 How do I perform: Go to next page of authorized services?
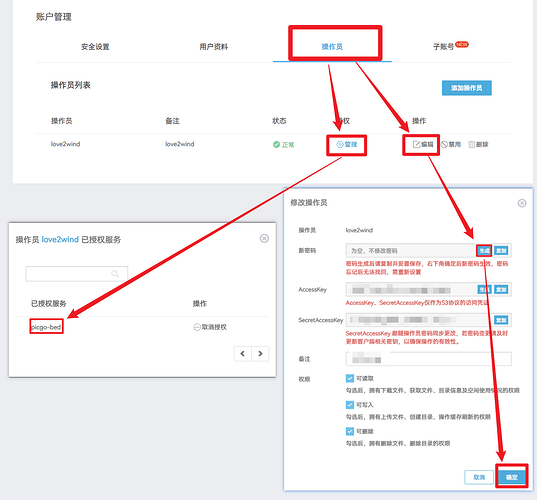pos(260,353)
